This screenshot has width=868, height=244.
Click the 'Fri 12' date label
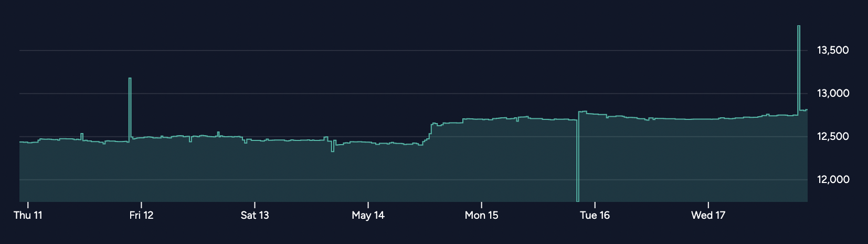pos(141,215)
